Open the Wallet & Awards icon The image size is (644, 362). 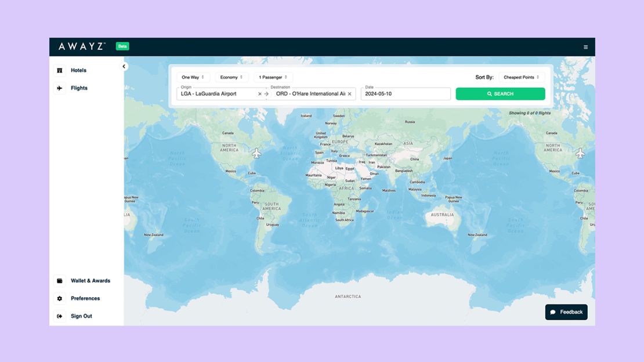point(60,281)
